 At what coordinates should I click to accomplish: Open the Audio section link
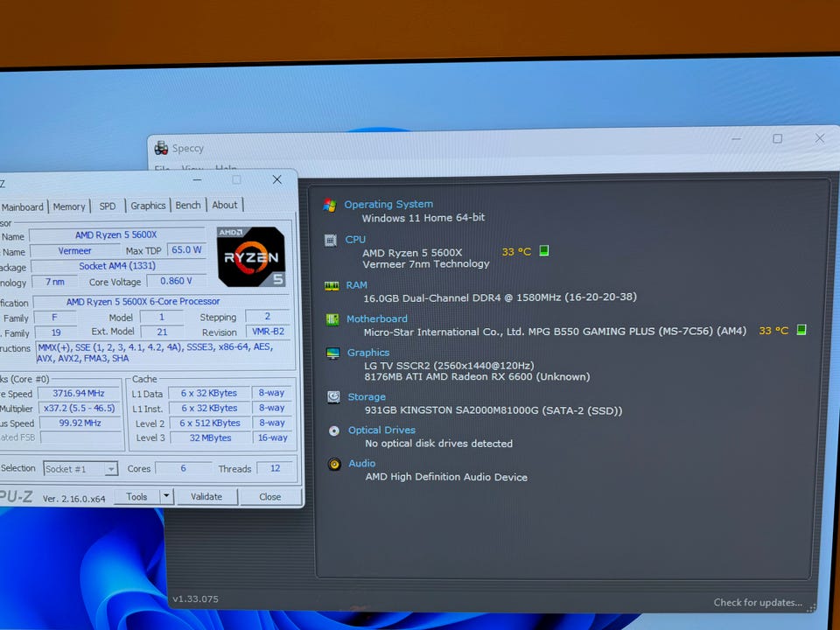pos(362,464)
